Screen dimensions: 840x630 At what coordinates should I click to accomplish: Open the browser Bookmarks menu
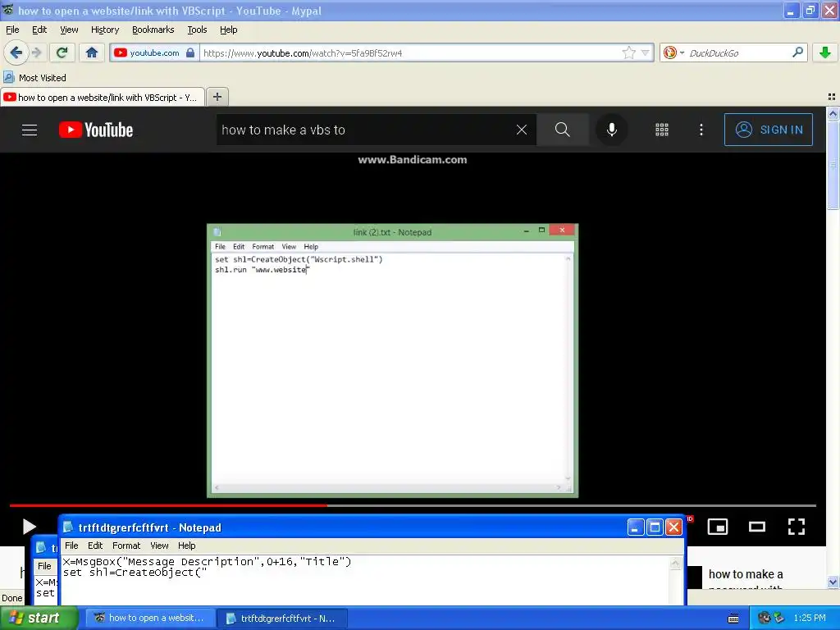point(153,30)
